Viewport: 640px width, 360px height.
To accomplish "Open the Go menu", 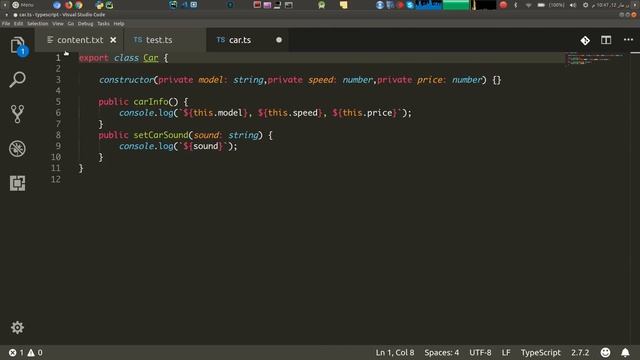I will 71,24.
